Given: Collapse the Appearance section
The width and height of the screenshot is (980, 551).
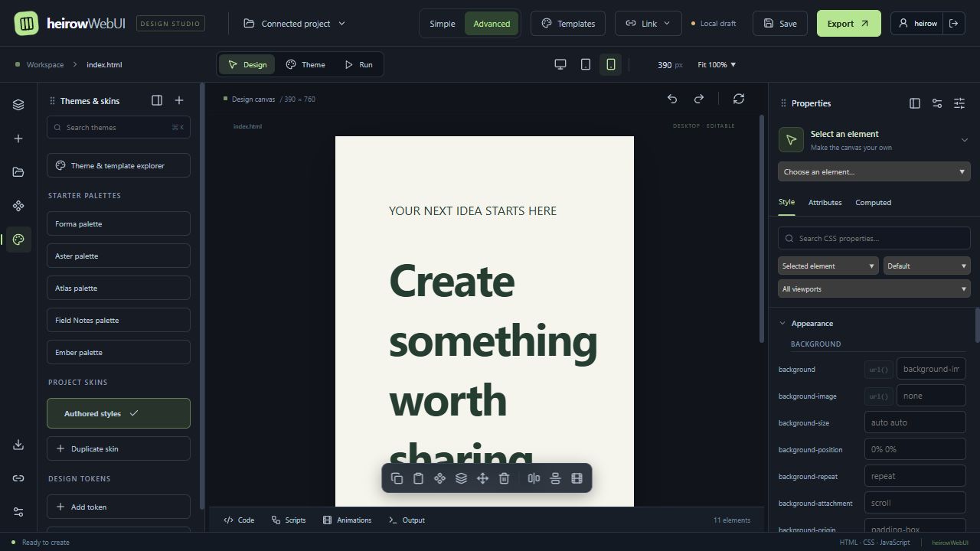Looking at the screenshot, I should pyautogui.click(x=782, y=324).
